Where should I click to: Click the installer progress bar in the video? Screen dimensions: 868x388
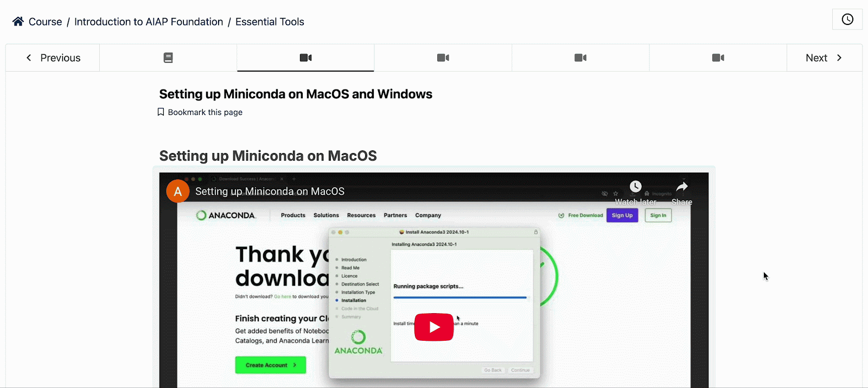coord(460,297)
